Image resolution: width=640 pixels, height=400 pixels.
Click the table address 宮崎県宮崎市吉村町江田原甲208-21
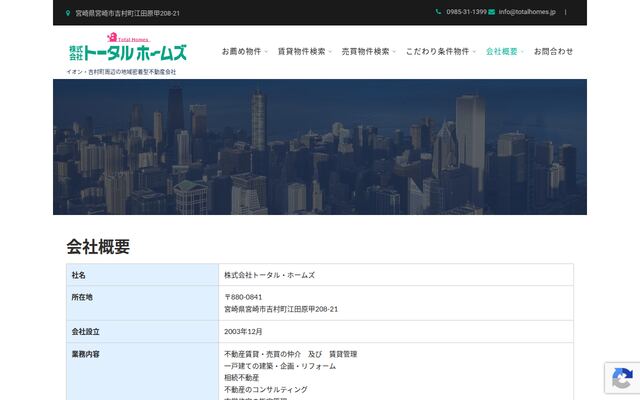[x=281, y=309]
